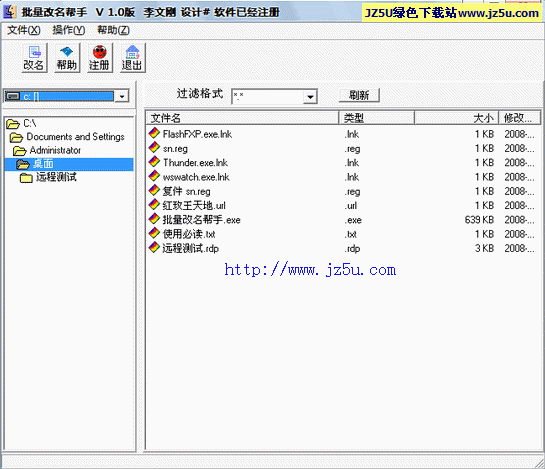Open the 文件(X) menu
The height and width of the screenshot is (469, 545).
(24, 30)
